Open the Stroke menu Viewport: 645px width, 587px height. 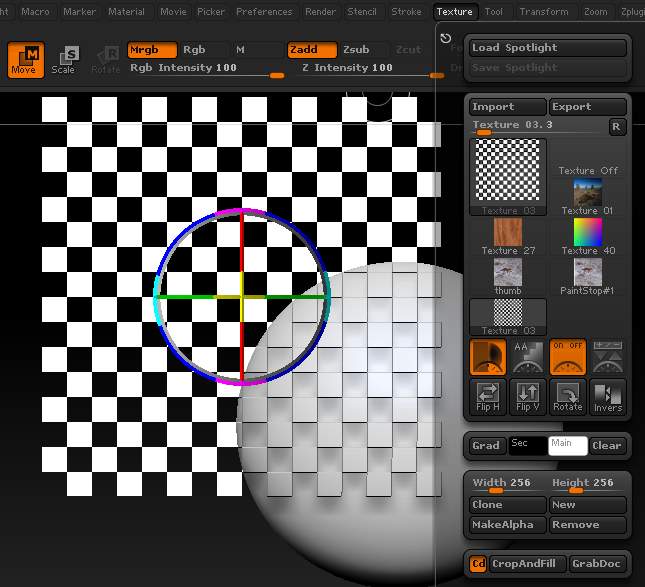[x=406, y=12]
